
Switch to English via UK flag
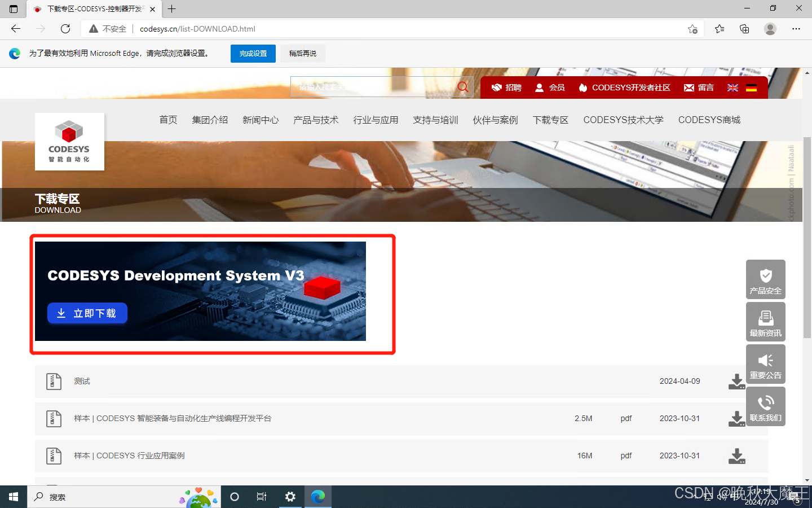coord(732,87)
